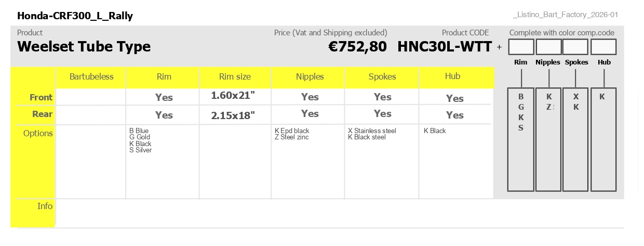Click the Hub yellow column header
644x246 pixels.
click(452, 76)
